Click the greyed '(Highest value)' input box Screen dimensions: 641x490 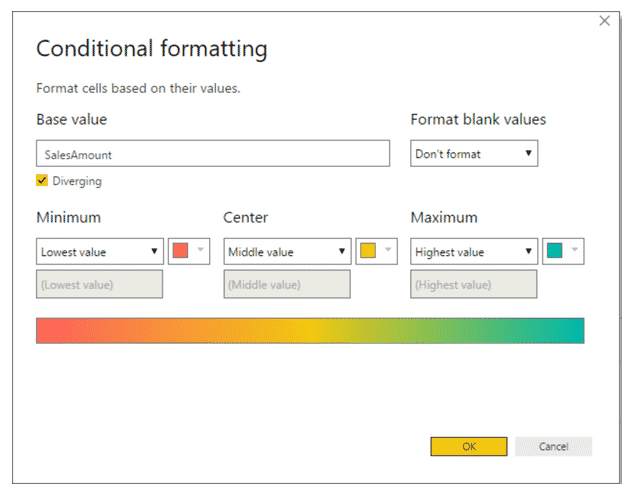(474, 284)
